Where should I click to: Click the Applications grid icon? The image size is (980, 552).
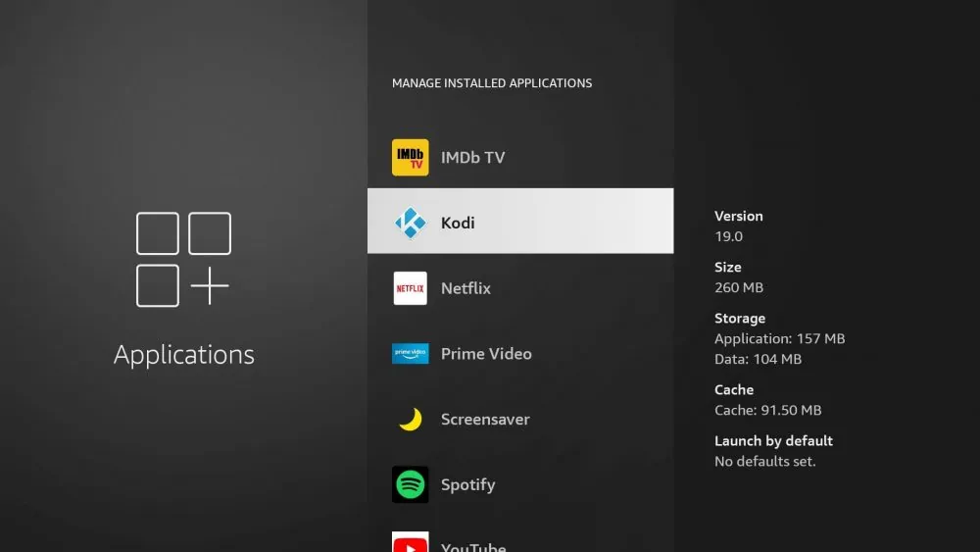coord(183,260)
